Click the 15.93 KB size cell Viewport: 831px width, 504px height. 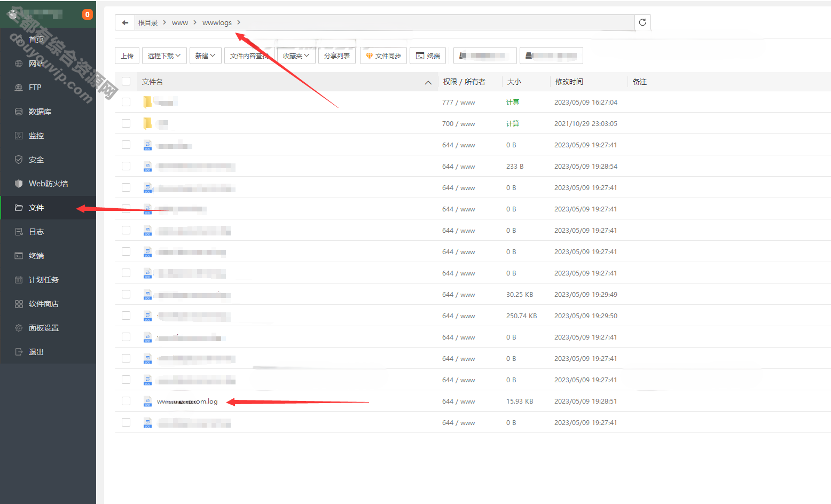point(520,401)
